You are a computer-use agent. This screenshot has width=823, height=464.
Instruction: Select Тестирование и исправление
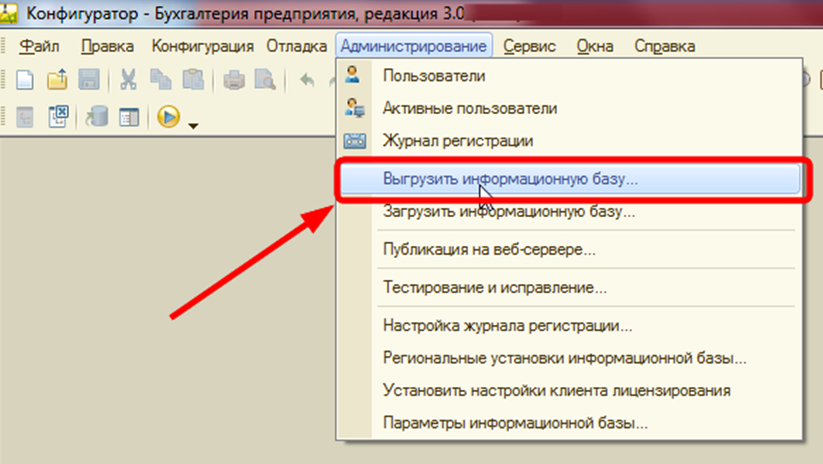(x=569, y=287)
